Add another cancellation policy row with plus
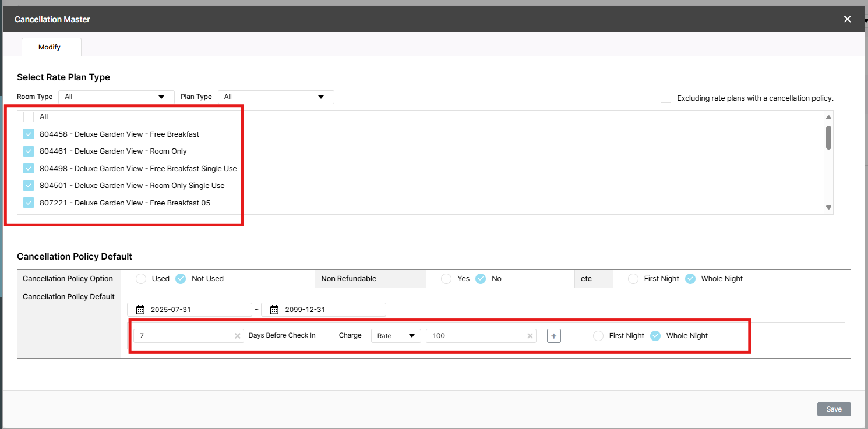The width and height of the screenshot is (868, 429). [x=554, y=336]
